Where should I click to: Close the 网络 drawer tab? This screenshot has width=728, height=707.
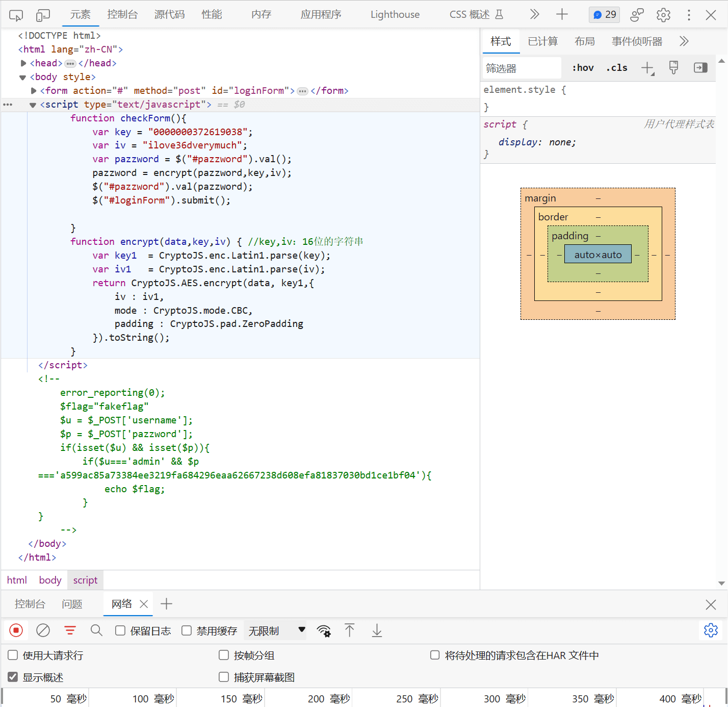click(x=144, y=604)
